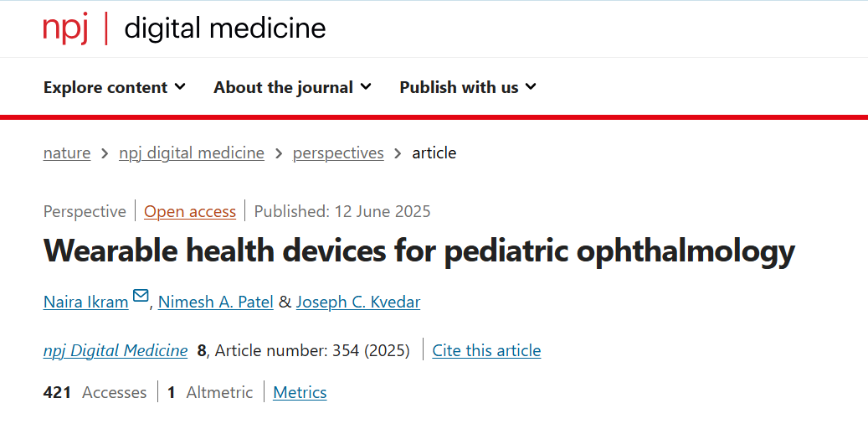Expand the Publish with us menu
This screenshot has width=868, height=424.
pos(469,88)
